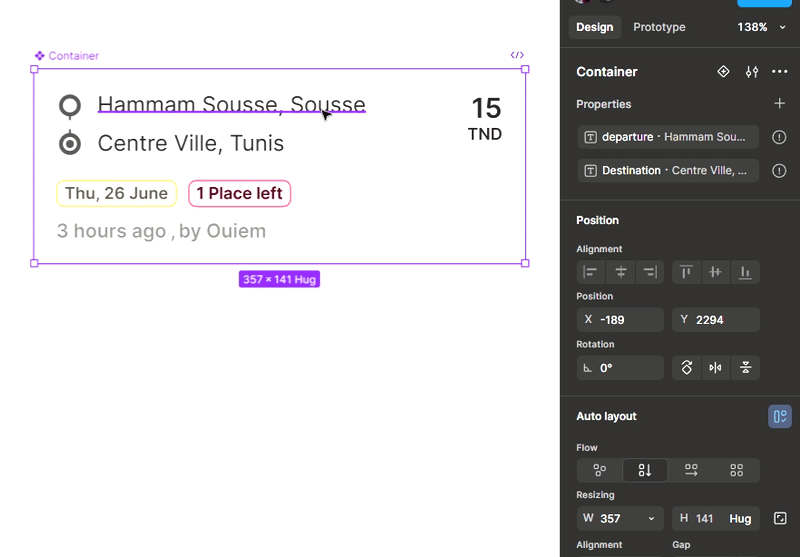Image resolution: width=800 pixels, height=557 pixels.
Task: Edit the rotation field 0°
Action: pyautogui.click(x=620, y=368)
